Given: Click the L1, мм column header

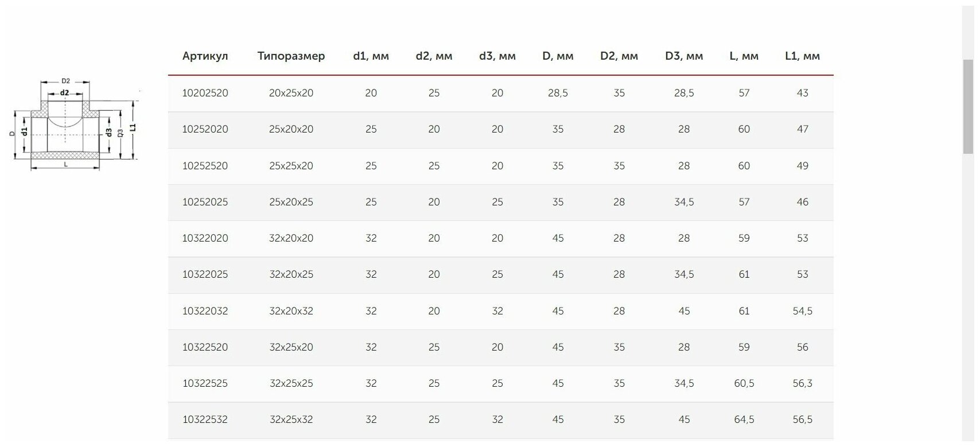Looking at the screenshot, I should [x=802, y=56].
